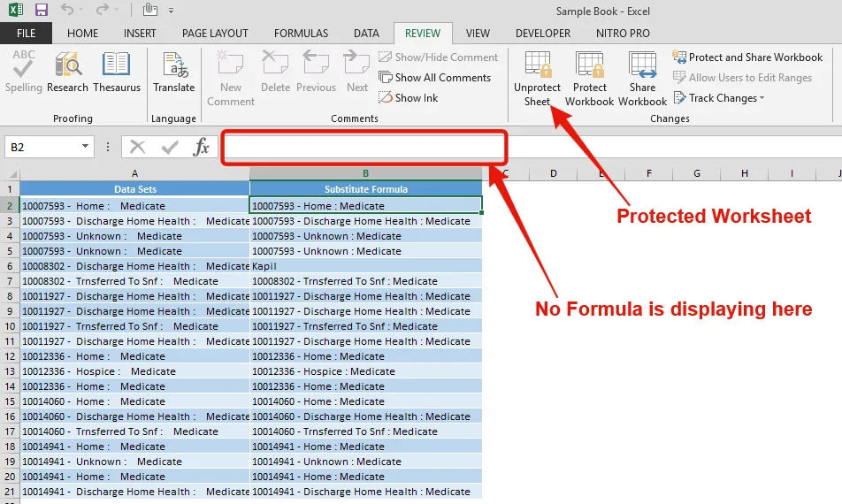The height and width of the screenshot is (504, 842).
Task: Toggle Show All Comments
Action: pos(434,77)
